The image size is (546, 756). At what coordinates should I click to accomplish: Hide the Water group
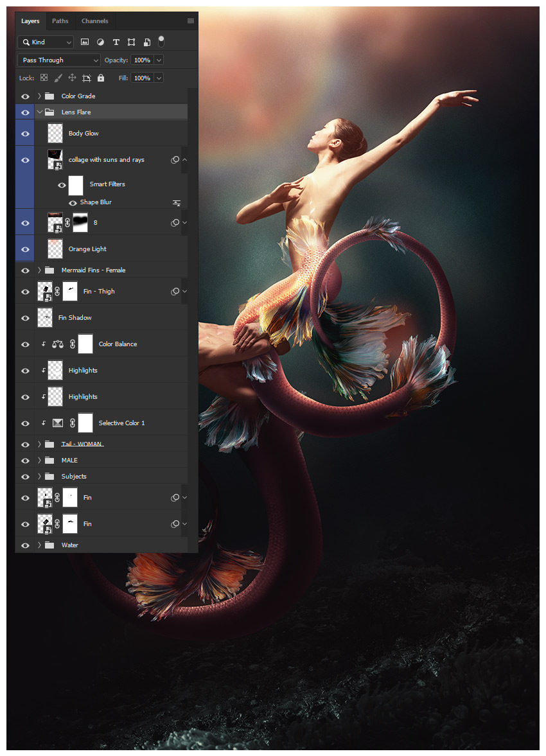pos(25,545)
